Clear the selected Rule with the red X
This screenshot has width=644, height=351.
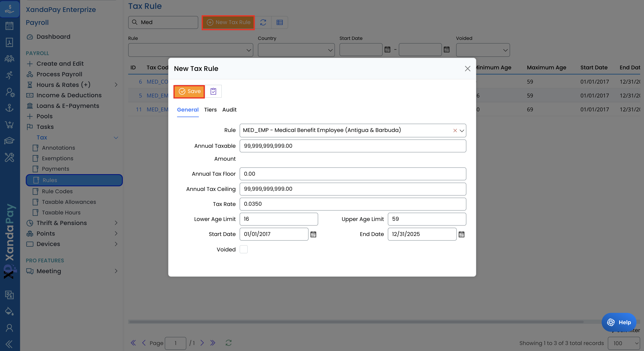(455, 131)
